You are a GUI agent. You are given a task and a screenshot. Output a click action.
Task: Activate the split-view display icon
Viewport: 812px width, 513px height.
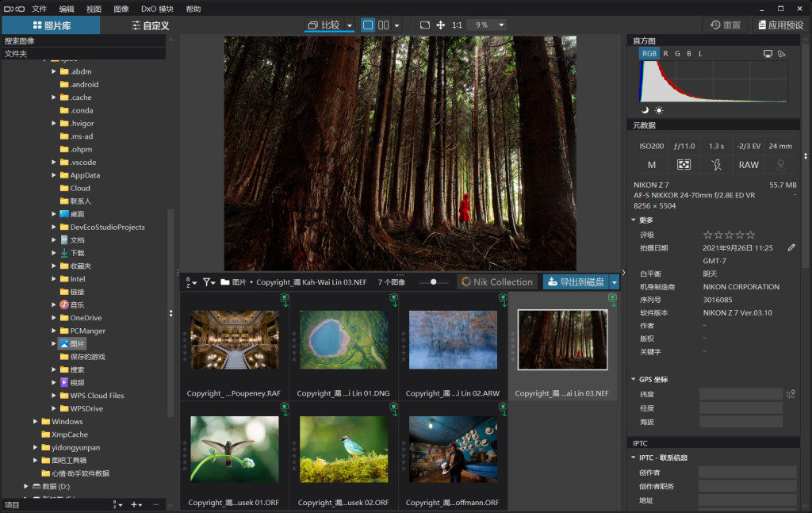[x=381, y=25]
